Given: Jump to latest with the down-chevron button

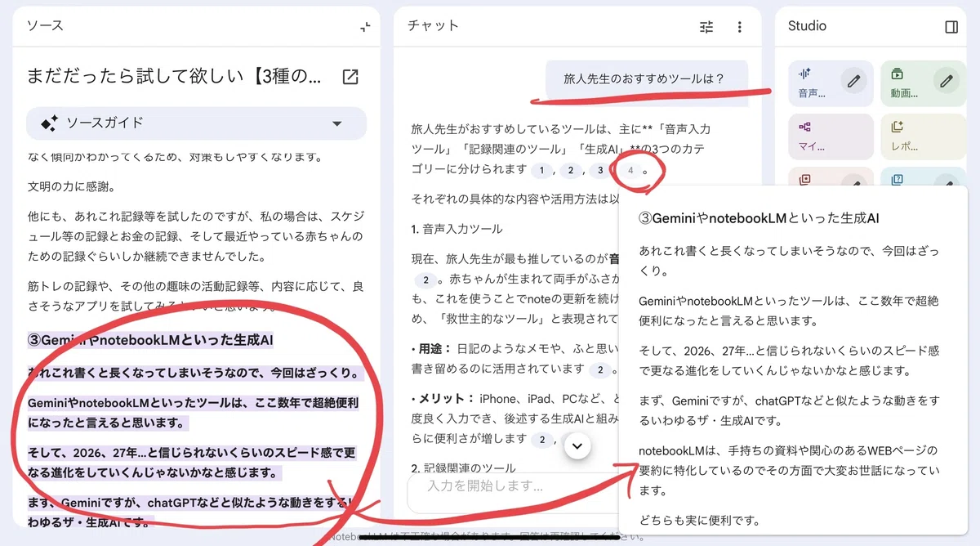Looking at the screenshot, I should (x=577, y=445).
